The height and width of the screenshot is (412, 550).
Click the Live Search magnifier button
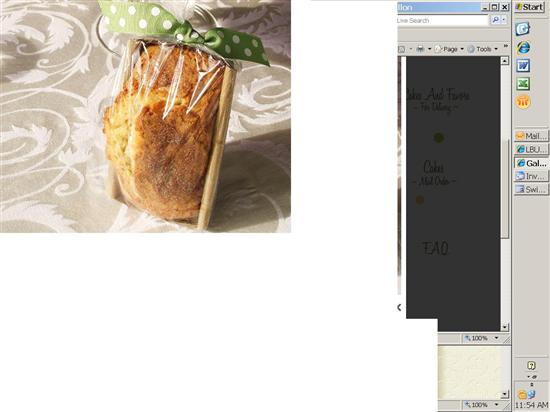(x=495, y=20)
